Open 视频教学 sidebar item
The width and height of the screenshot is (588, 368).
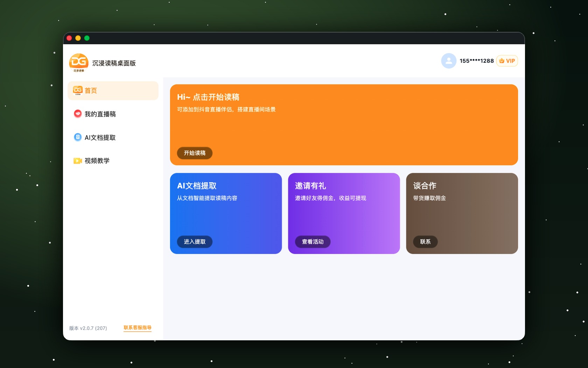pyautogui.click(x=113, y=161)
